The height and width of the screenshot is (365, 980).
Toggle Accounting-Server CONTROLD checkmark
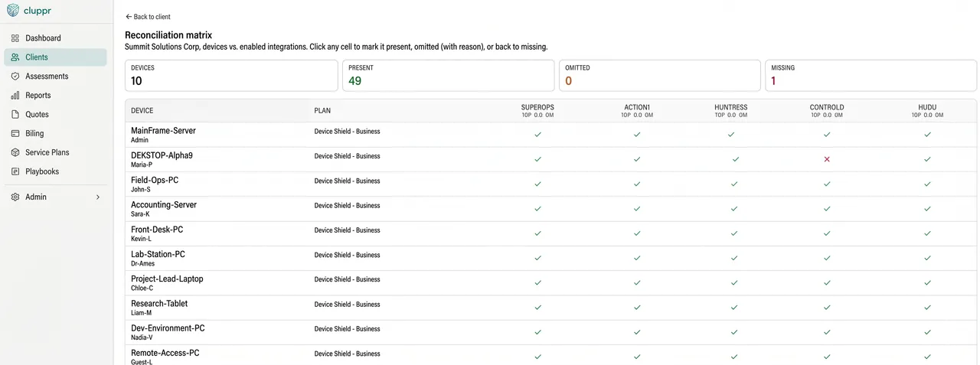tap(827, 209)
